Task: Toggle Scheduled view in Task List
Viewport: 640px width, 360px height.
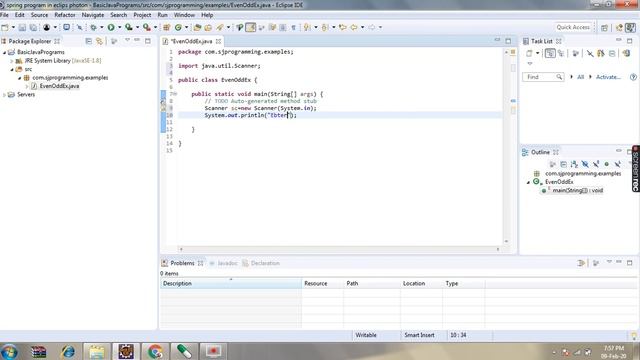Action: [562, 53]
